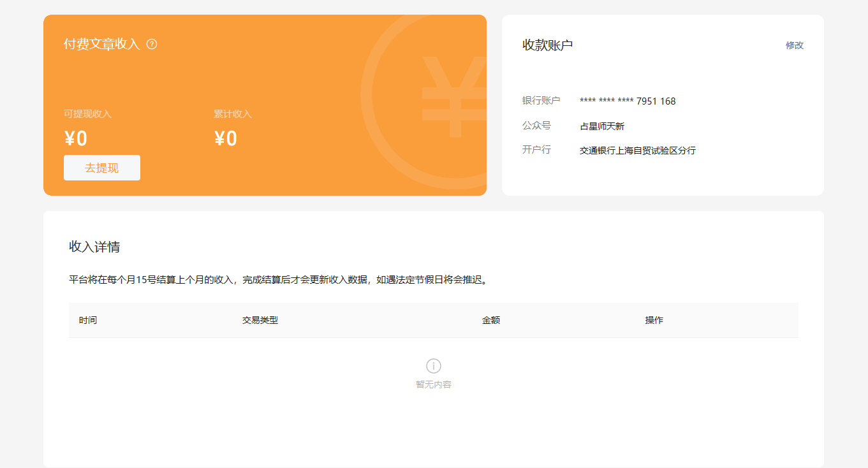Viewport: 868px width, 468px height.
Task: Click the info icon above 暂无内容
Action: pos(434,366)
